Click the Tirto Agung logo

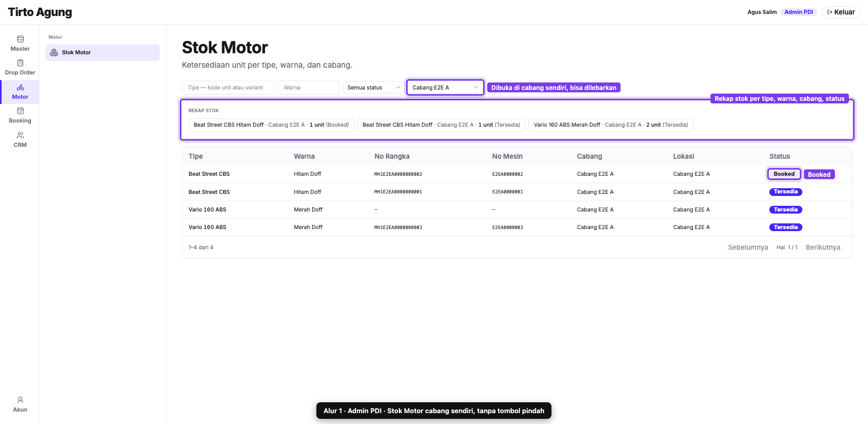coord(40,12)
